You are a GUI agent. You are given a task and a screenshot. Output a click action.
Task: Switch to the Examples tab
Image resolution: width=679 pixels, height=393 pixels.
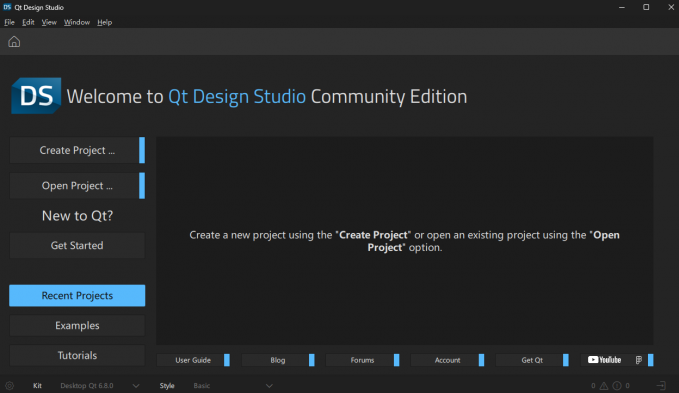[77, 325]
